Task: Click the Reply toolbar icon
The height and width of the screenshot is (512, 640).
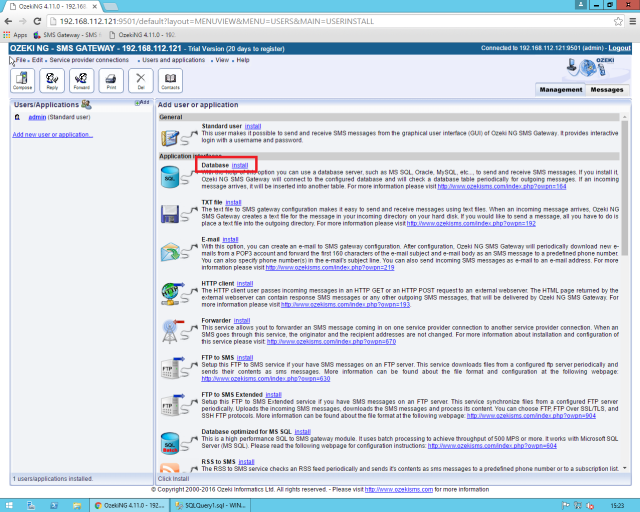Action: pos(52,80)
